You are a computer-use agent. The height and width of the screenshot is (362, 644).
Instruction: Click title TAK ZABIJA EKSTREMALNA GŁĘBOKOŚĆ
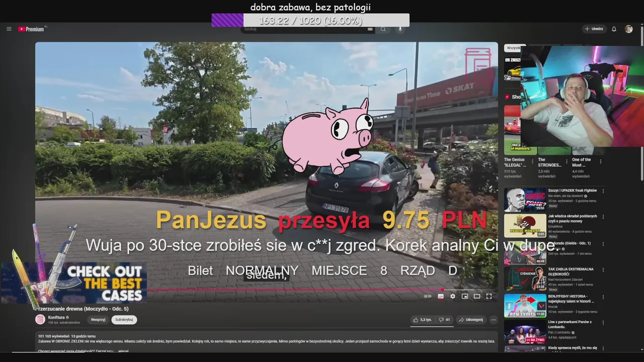click(x=571, y=271)
